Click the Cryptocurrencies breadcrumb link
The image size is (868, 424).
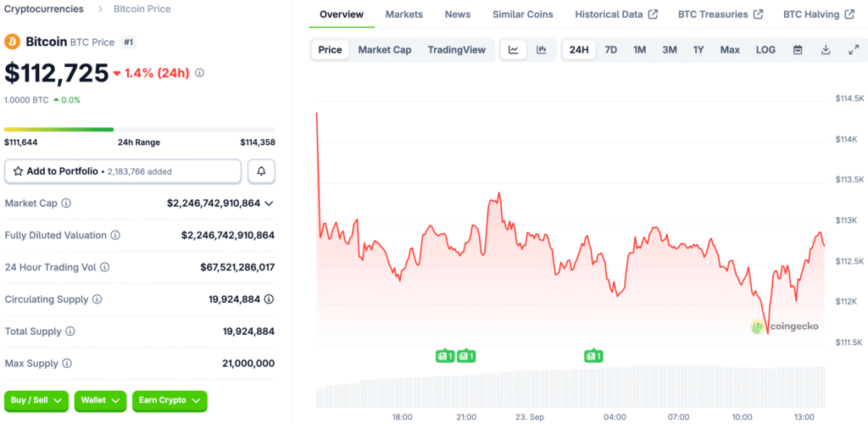tap(44, 9)
